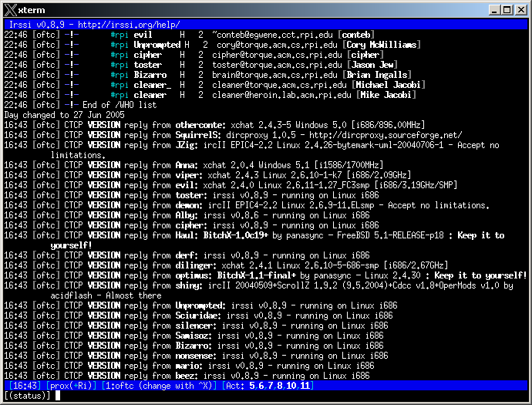Click nick 'Alby:' in VERSION reply
The image size is (532, 405).
[187, 215]
